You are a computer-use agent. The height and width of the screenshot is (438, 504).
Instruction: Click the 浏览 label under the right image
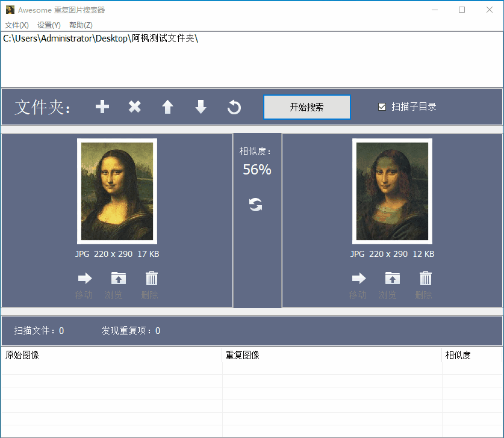[388, 295]
